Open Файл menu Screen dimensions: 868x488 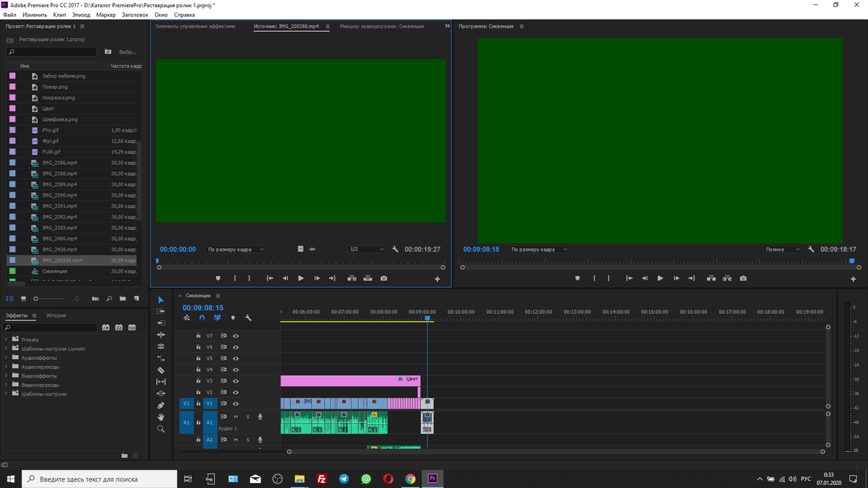tap(9, 14)
